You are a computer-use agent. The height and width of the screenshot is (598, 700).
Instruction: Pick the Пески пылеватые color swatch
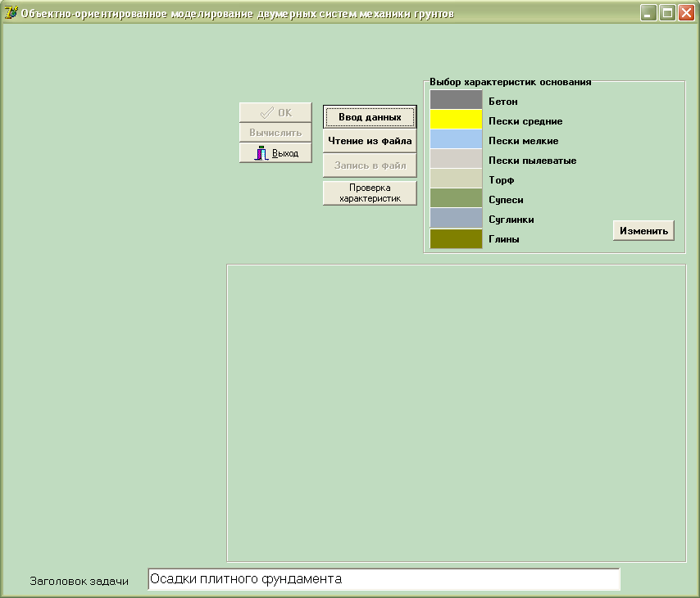[x=456, y=158]
